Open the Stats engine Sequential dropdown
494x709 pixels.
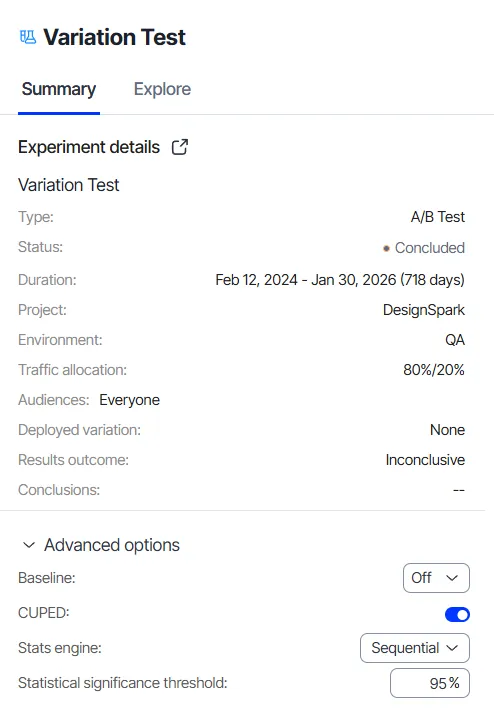pos(415,648)
